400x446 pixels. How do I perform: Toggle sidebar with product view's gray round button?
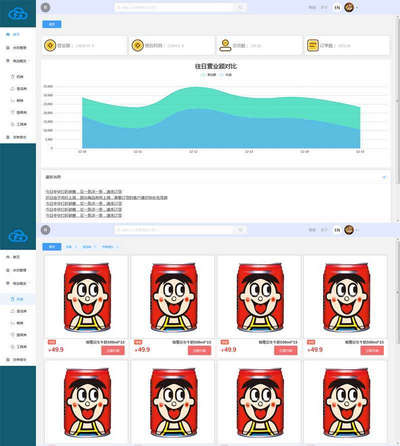(45, 229)
